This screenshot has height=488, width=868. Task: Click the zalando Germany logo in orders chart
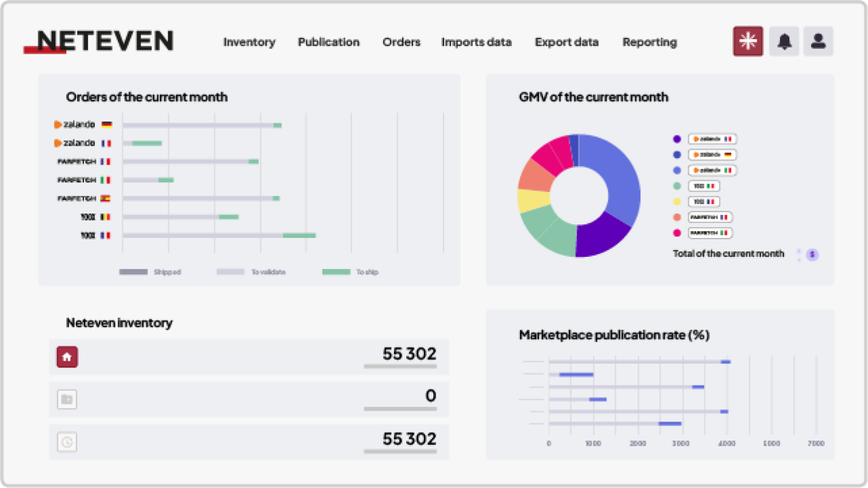[75, 125]
